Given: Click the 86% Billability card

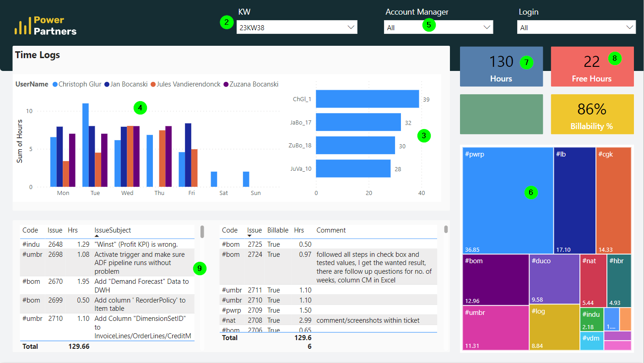Looking at the screenshot, I should (592, 114).
